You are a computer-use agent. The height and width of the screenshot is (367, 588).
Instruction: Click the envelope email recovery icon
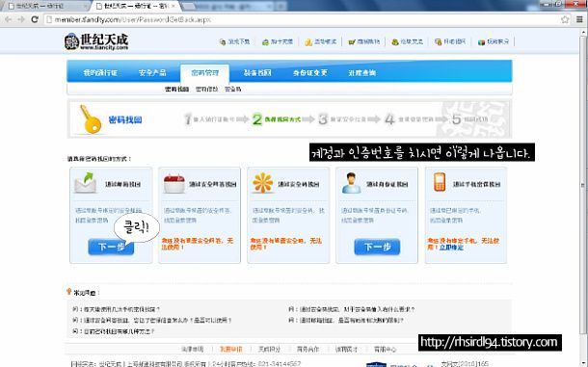tap(85, 183)
